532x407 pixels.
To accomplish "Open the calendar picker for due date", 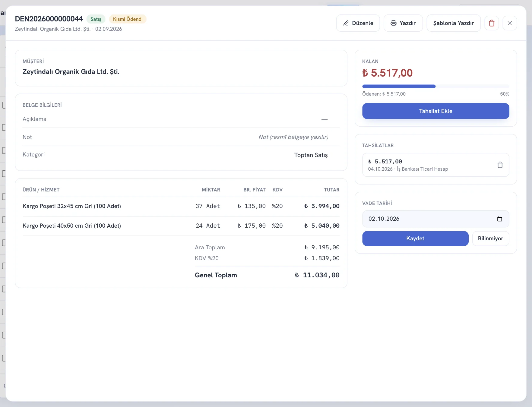I will pos(499,219).
